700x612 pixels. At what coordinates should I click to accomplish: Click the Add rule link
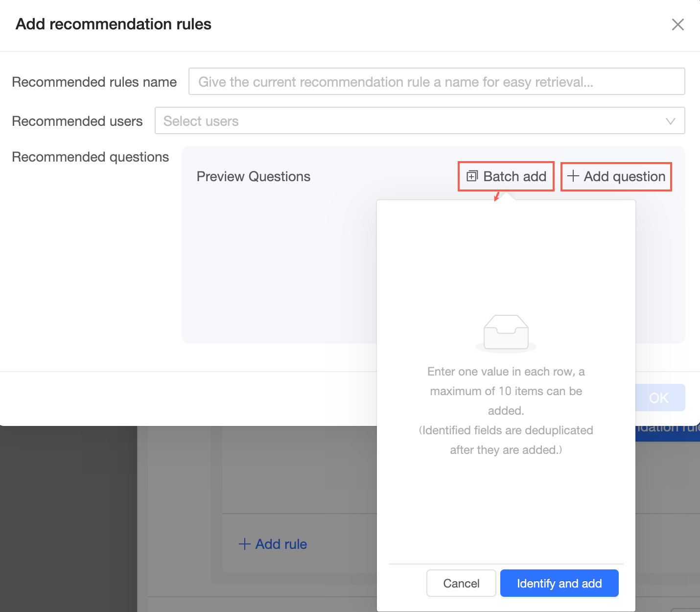[281, 544]
